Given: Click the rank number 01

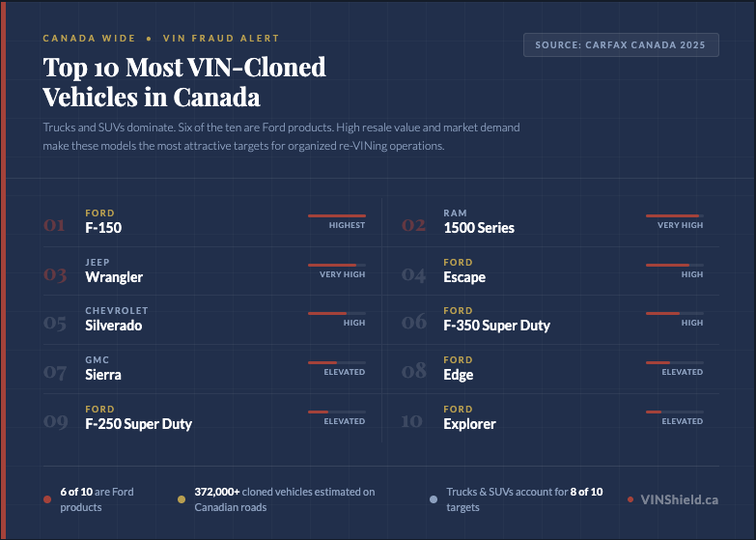Looking at the screenshot, I should 54,225.
